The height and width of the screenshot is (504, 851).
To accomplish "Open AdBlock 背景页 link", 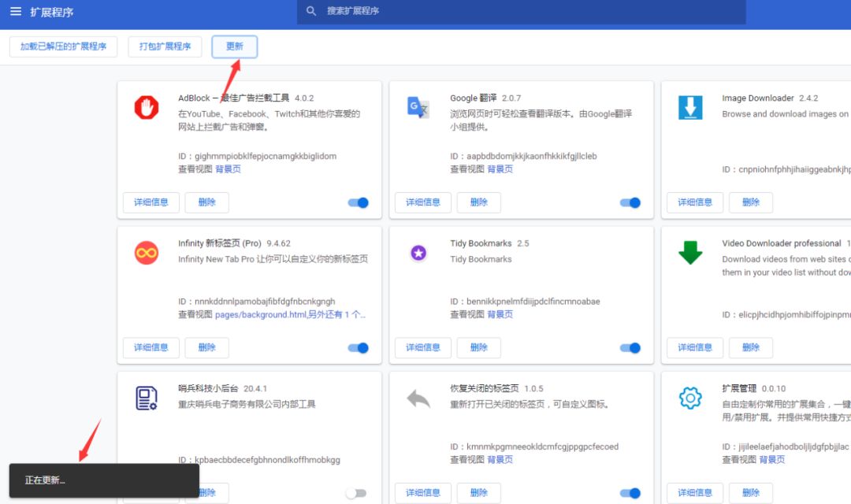I will pos(228,169).
